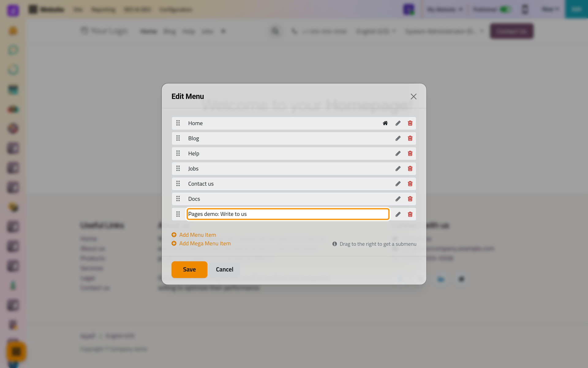Focus the Pages demo: Write to us field
This screenshot has width=588, height=368.
point(288,214)
